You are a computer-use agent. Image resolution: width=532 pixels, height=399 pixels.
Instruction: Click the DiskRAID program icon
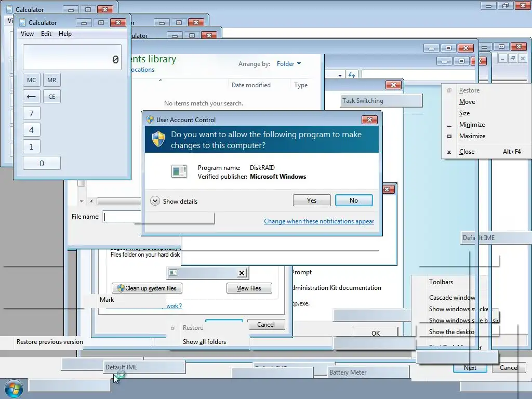coord(179,171)
